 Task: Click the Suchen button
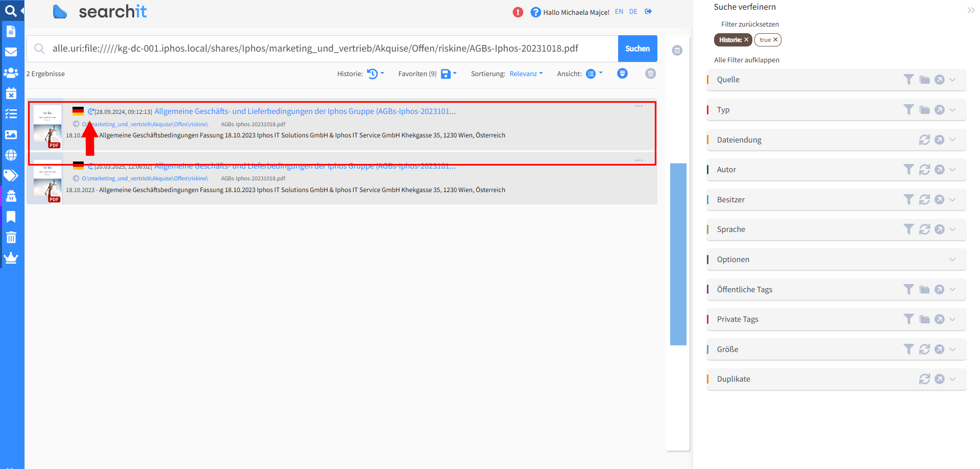(638, 49)
